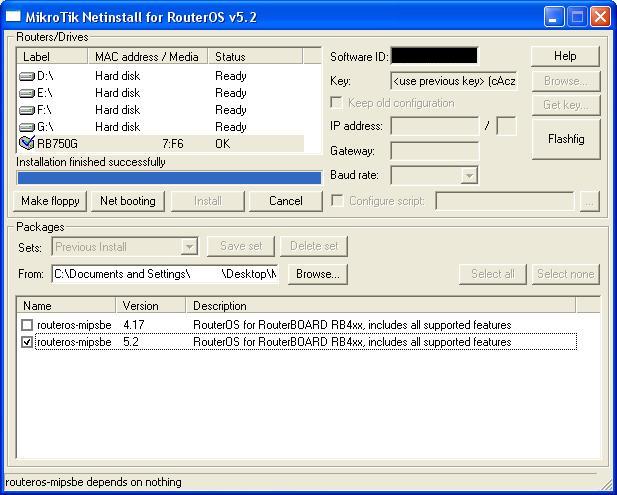Click the Delete set button
Image resolution: width=617 pixels, height=495 pixels.
(x=314, y=246)
